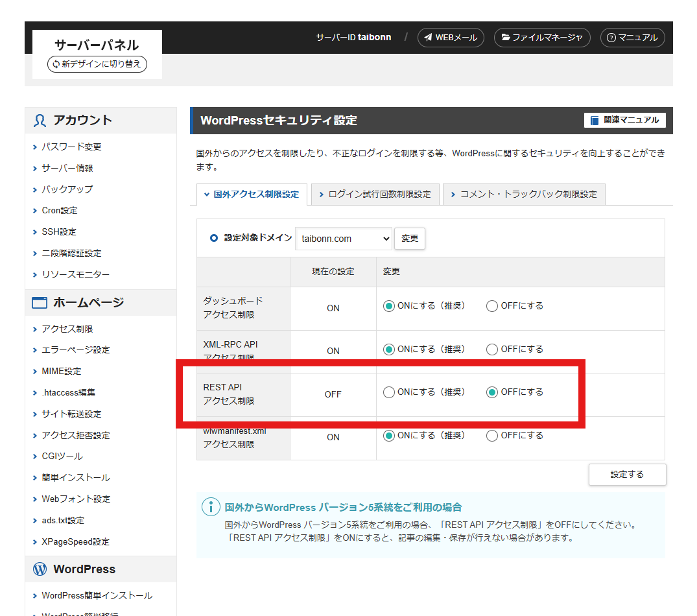Click the 国外からWordPress バージョン5系統をご利用の場合 heading
Viewport: 697px width, 616px height.
pos(343,508)
